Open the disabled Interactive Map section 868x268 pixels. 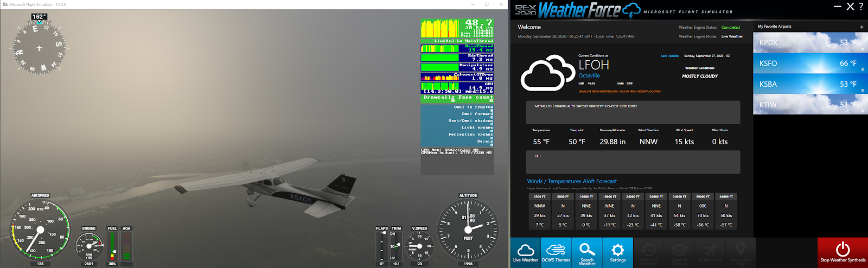tap(741, 253)
